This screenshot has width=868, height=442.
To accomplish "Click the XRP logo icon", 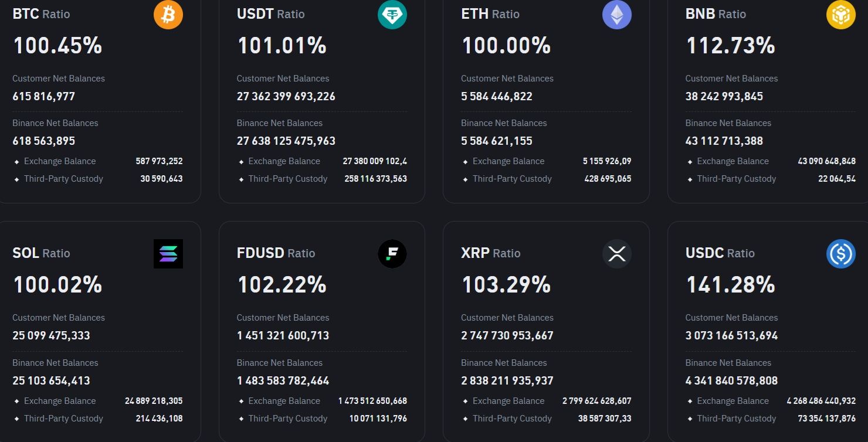I will (x=617, y=254).
